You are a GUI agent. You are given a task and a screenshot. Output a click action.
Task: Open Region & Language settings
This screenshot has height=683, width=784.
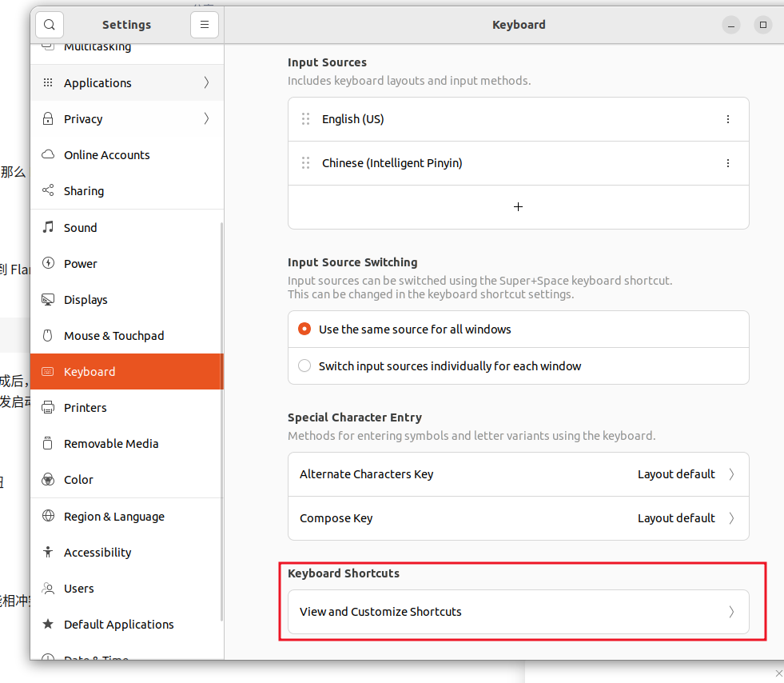[x=126, y=516]
